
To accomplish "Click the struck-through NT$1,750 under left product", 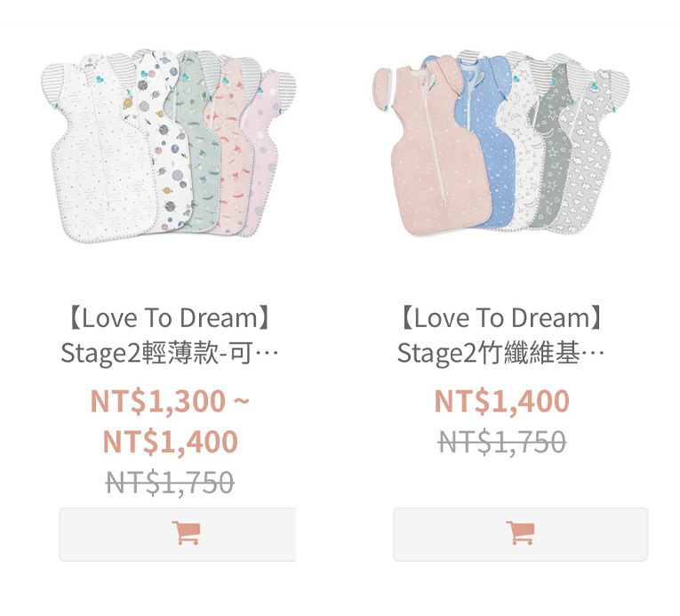I will (170, 483).
